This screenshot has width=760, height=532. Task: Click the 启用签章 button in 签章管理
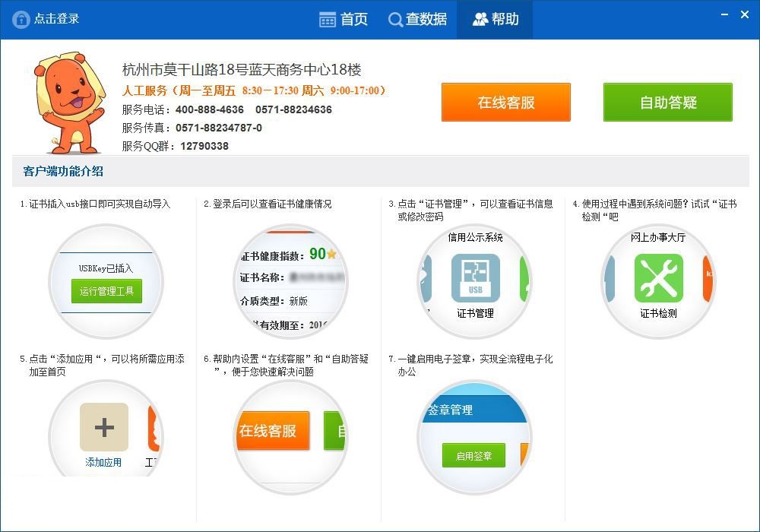473,456
